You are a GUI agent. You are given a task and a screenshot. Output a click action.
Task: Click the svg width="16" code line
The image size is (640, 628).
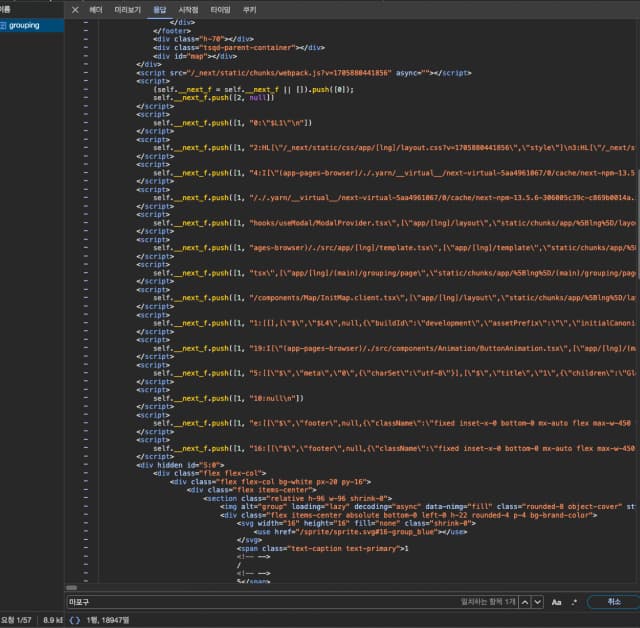click(356, 524)
